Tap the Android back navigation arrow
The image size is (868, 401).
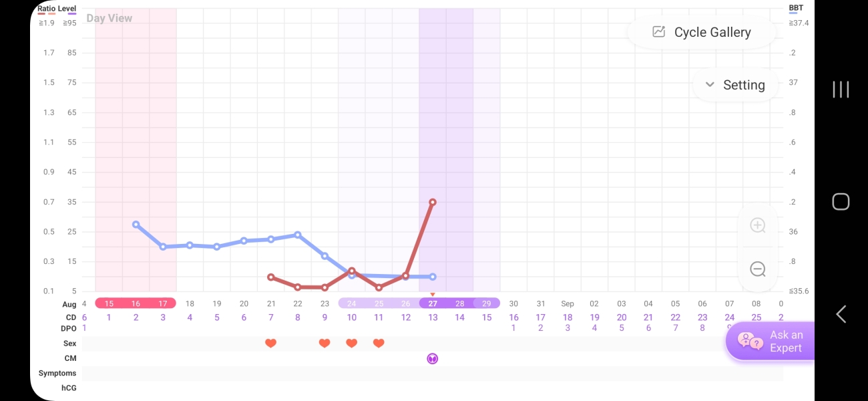pyautogui.click(x=841, y=314)
